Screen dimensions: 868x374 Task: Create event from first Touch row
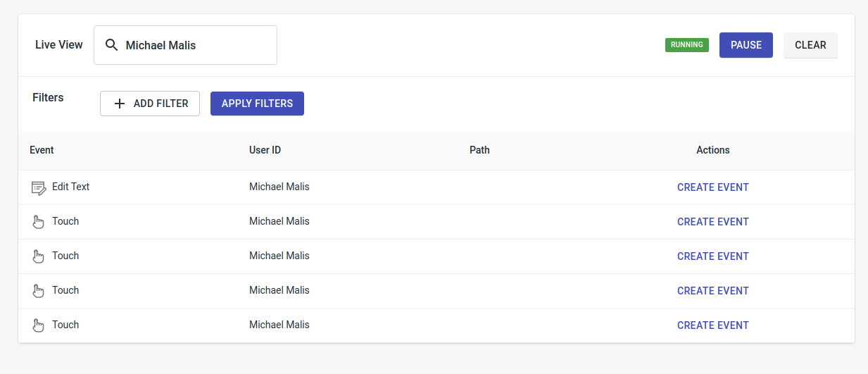click(713, 222)
